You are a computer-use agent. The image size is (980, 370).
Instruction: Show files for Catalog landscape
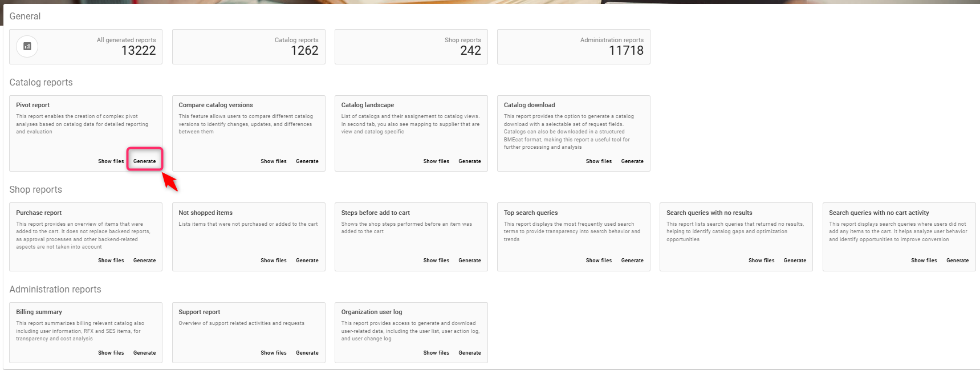click(x=436, y=161)
